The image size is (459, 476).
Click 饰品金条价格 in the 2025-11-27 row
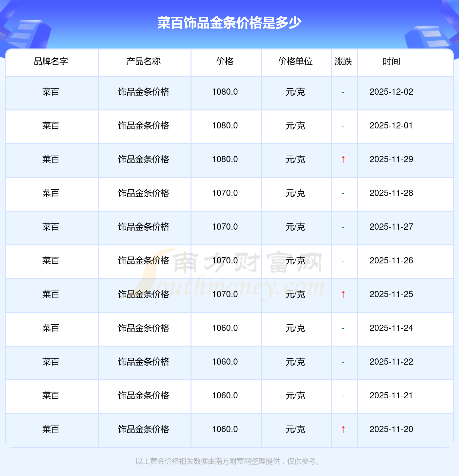[x=144, y=227]
